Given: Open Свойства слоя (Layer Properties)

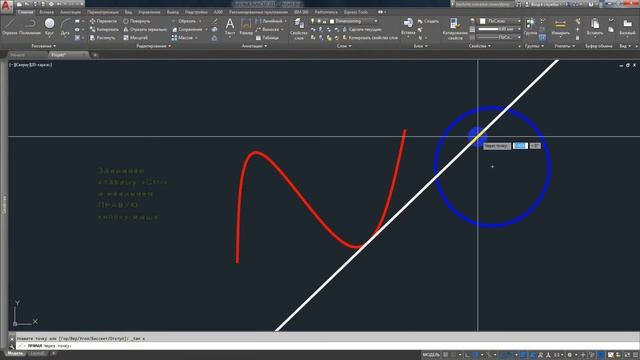Looking at the screenshot, I should point(298,29).
